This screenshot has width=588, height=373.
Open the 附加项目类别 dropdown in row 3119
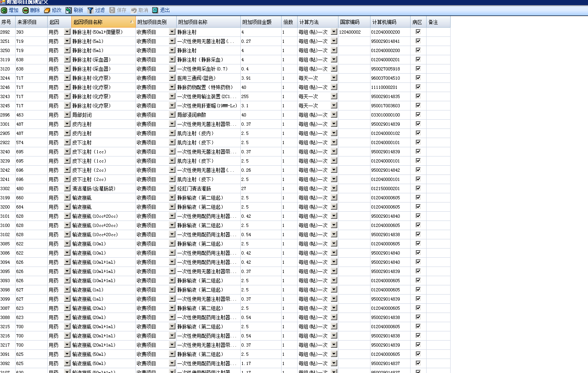pyautogui.click(x=172, y=59)
